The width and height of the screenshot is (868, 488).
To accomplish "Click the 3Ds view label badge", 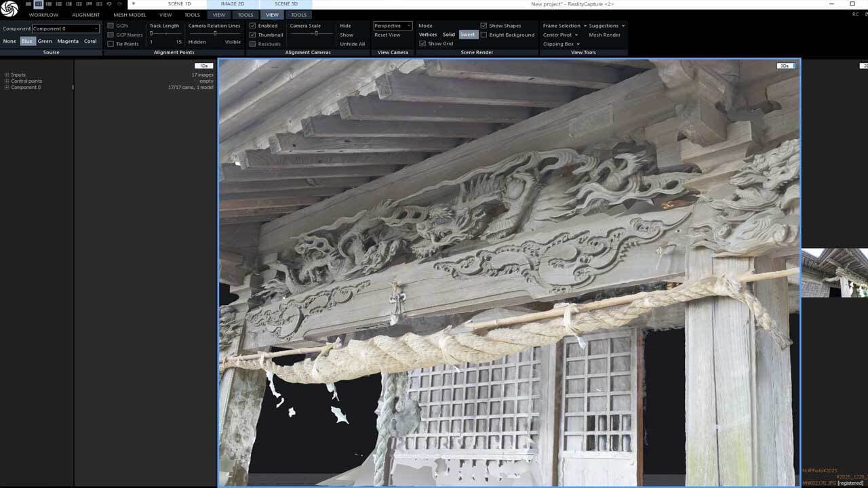I will point(785,66).
